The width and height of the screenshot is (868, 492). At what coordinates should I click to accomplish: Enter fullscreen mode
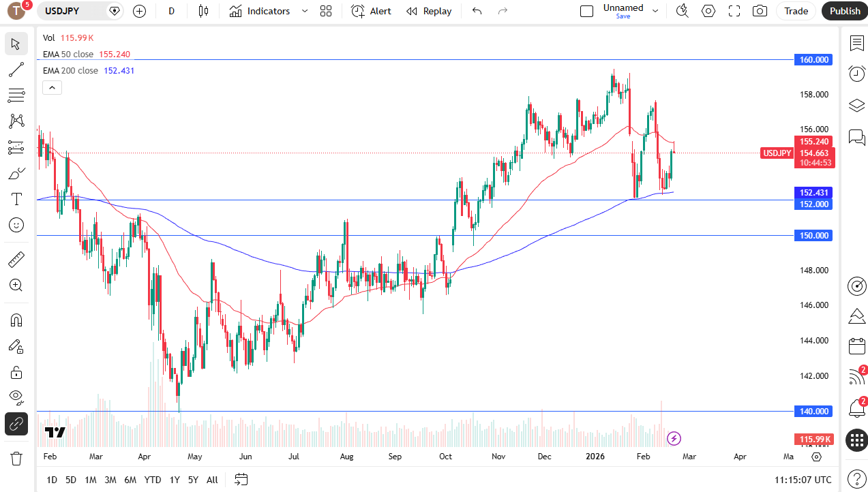[x=734, y=11]
